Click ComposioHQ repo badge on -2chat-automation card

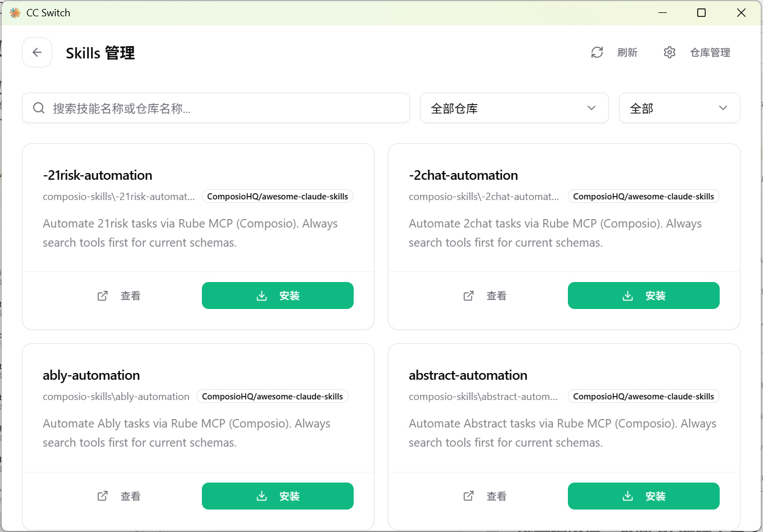[x=644, y=197]
